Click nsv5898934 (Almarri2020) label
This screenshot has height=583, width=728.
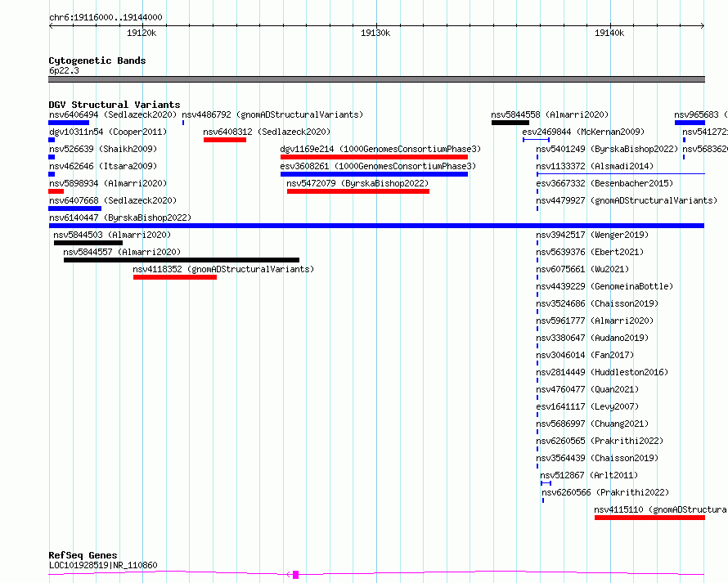pos(108,183)
